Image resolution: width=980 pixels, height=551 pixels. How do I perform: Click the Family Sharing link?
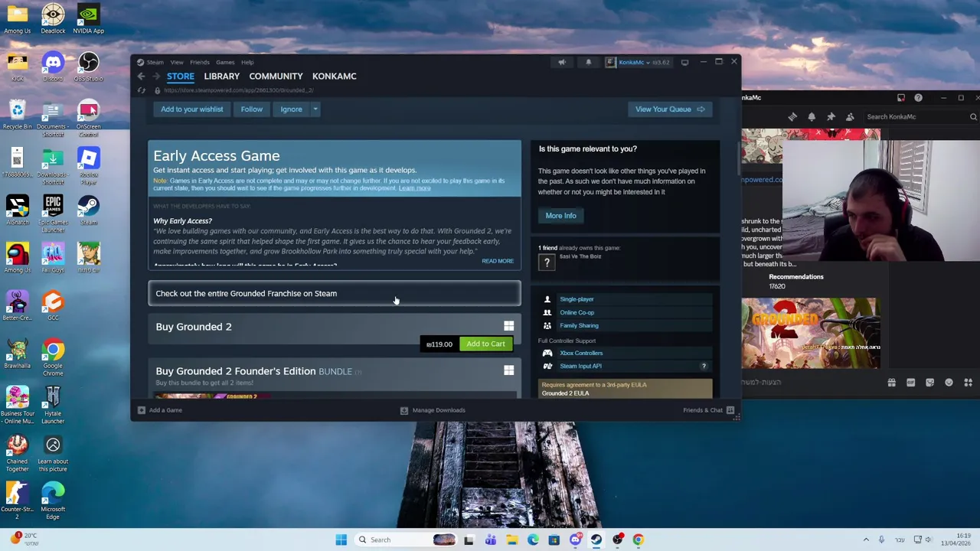[579, 325]
